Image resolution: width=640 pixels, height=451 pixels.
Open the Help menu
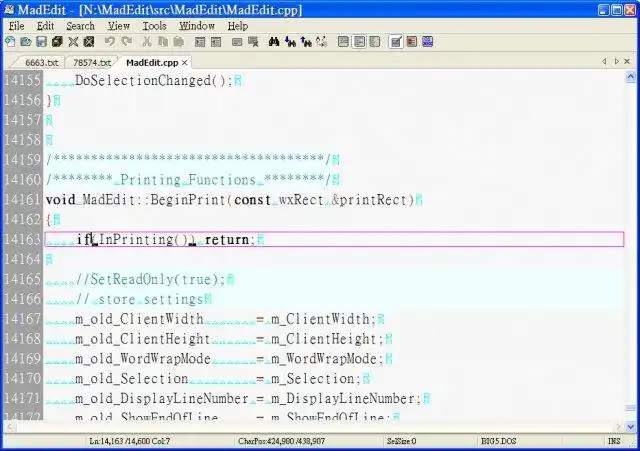(238, 26)
